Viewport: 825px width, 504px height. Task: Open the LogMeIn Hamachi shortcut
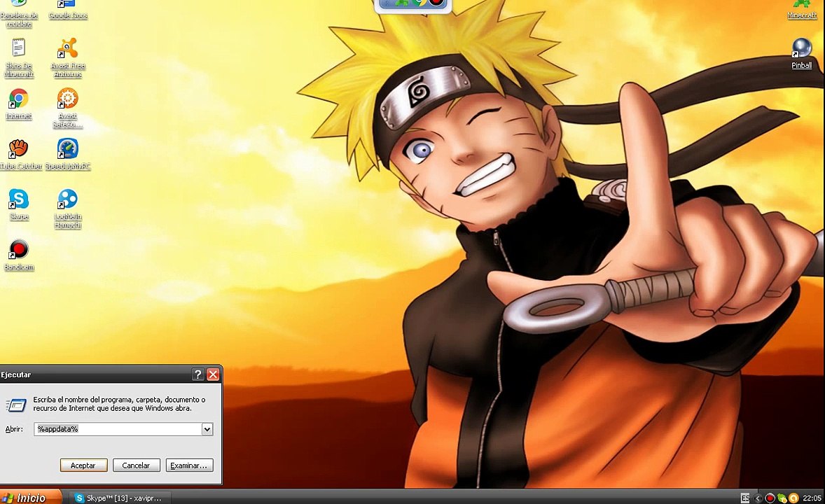click(x=68, y=209)
